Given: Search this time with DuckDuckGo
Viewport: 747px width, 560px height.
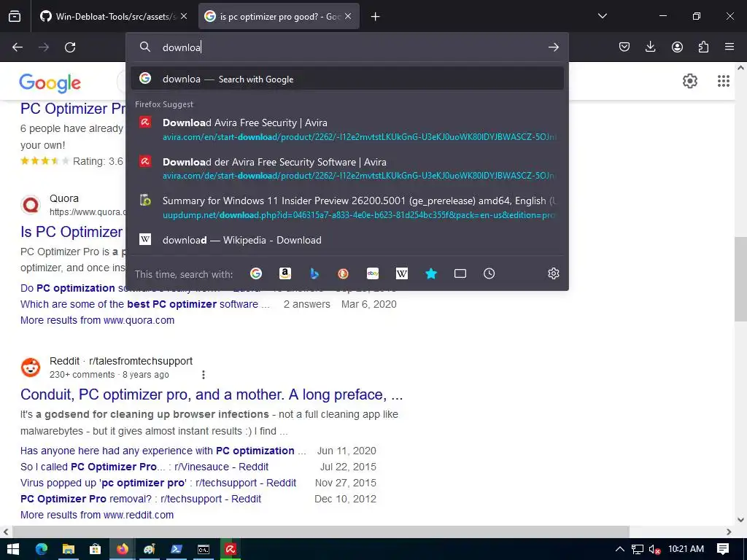Looking at the screenshot, I should [x=343, y=273].
